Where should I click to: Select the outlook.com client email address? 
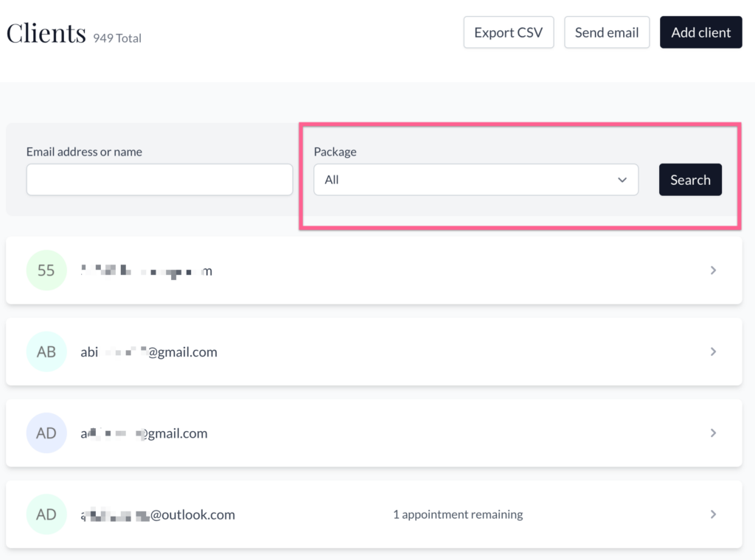[x=158, y=514]
